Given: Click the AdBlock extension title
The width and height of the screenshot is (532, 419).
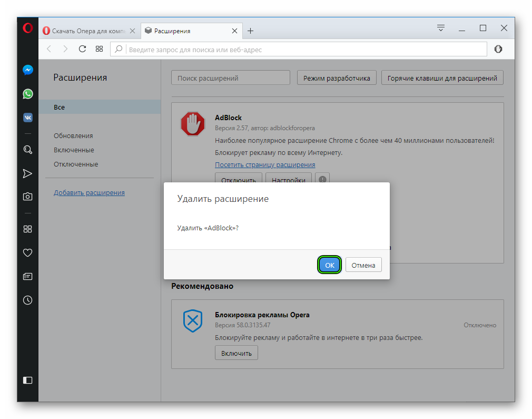Looking at the screenshot, I should point(229,118).
